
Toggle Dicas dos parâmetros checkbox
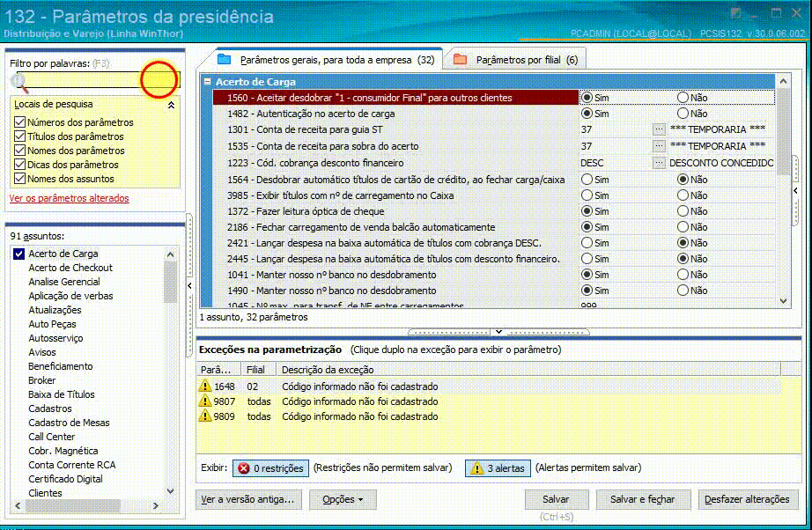coord(19,164)
